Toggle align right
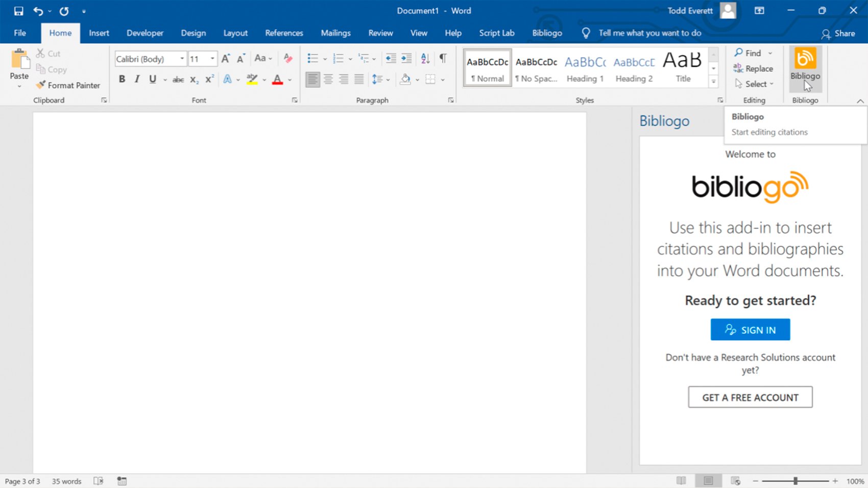Viewport: 868px width, 488px height. tap(344, 79)
